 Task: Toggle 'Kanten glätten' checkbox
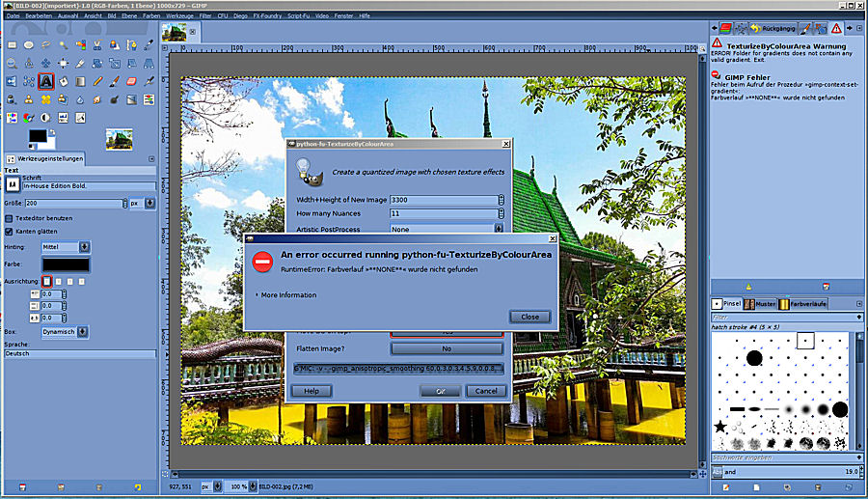[9, 232]
